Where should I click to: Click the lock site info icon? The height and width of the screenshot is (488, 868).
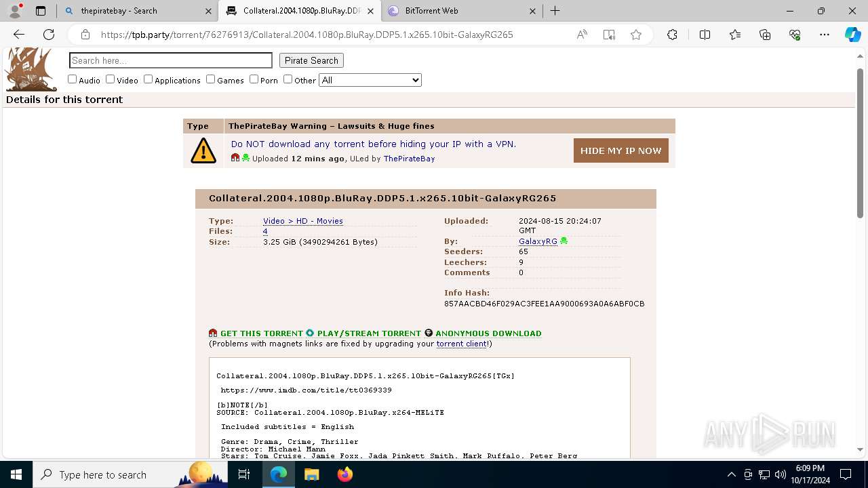85,35
